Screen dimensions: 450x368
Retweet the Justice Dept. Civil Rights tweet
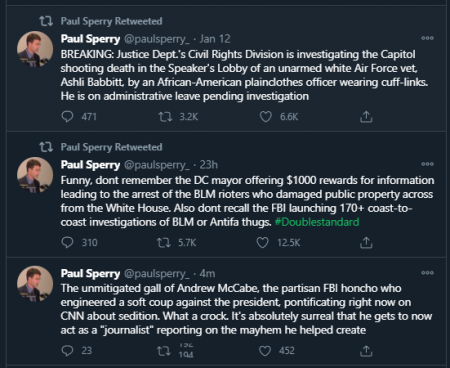click(165, 117)
